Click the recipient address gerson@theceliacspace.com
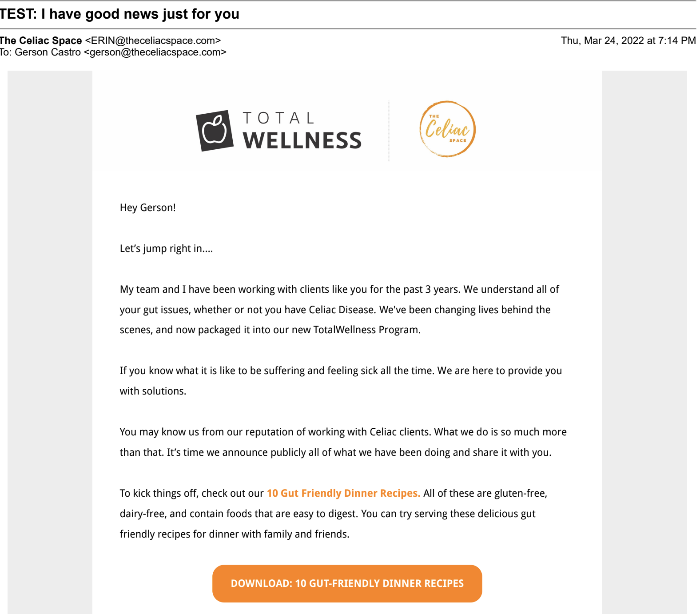This screenshot has height=614, width=700. 155,52
